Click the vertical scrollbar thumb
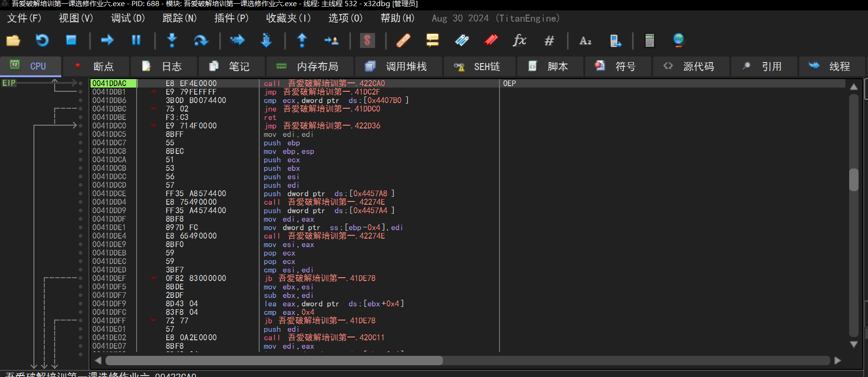 853,179
